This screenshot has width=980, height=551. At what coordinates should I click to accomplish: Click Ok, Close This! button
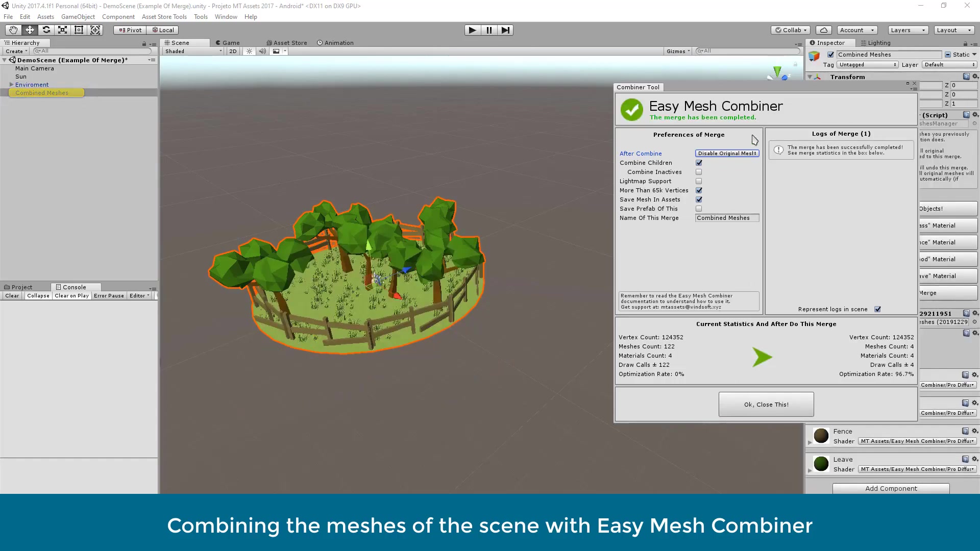pyautogui.click(x=766, y=405)
